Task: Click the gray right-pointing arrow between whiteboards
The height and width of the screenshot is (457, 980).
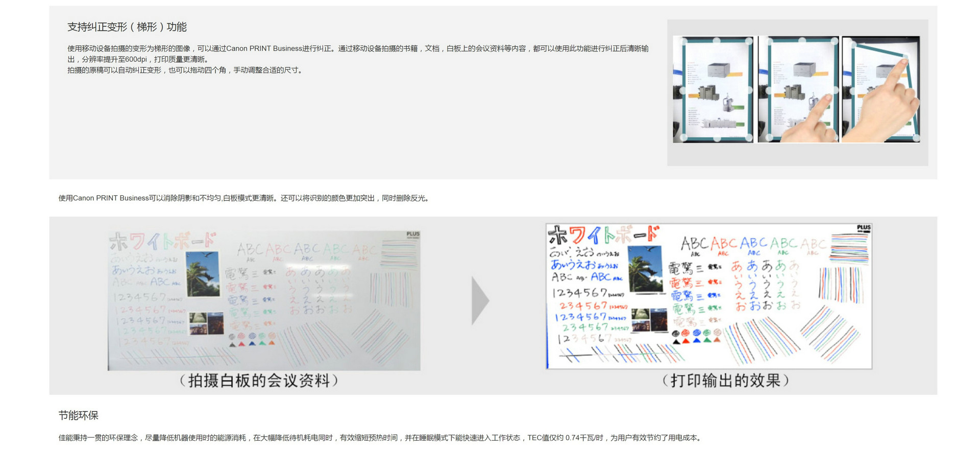Action: pyautogui.click(x=480, y=301)
